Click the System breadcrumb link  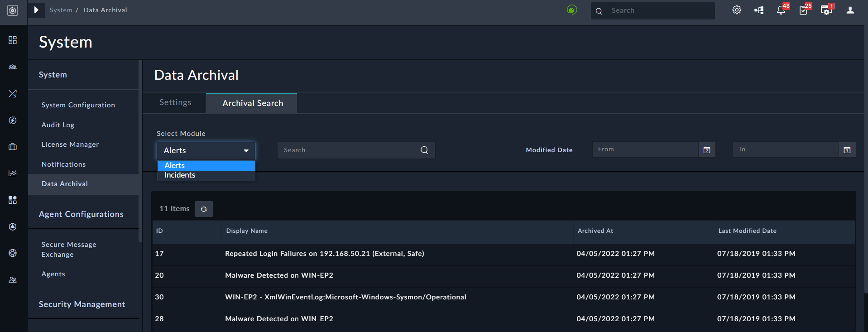pyautogui.click(x=61, y=10)
